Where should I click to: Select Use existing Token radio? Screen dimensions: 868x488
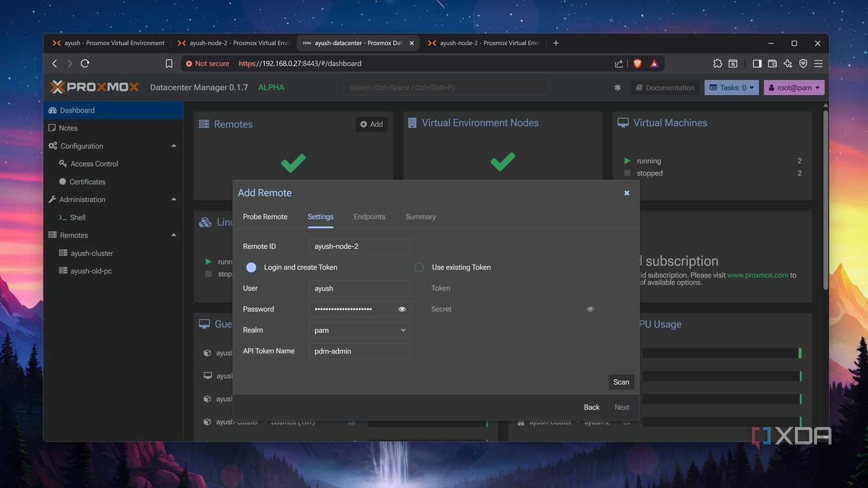click(419, 267)
